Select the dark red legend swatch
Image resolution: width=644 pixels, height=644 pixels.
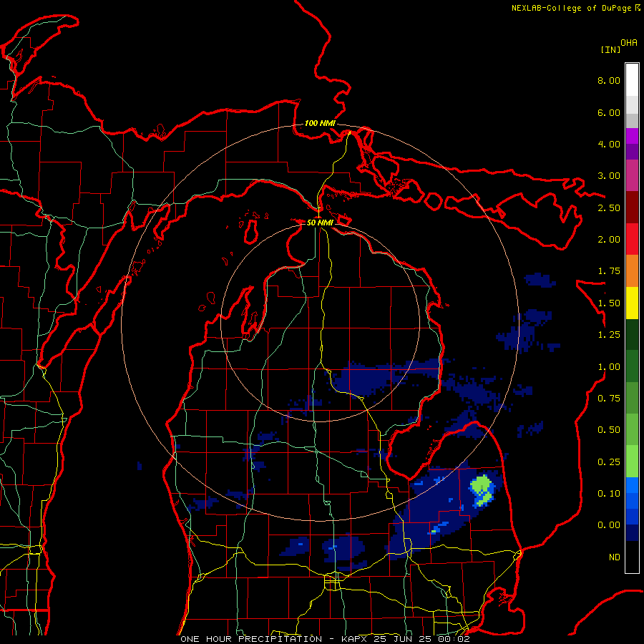click(632, 208)
